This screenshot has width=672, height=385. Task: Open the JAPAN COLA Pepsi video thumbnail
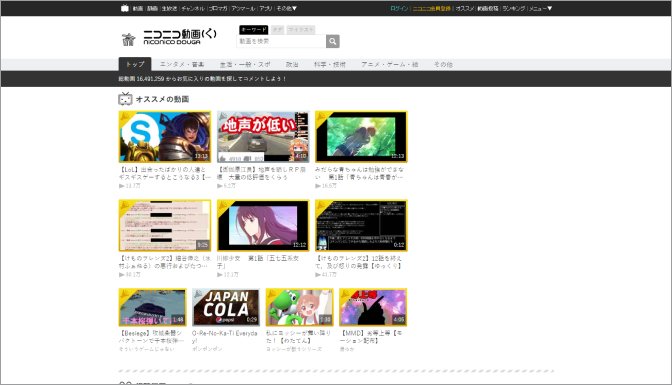tap(226, 307)
